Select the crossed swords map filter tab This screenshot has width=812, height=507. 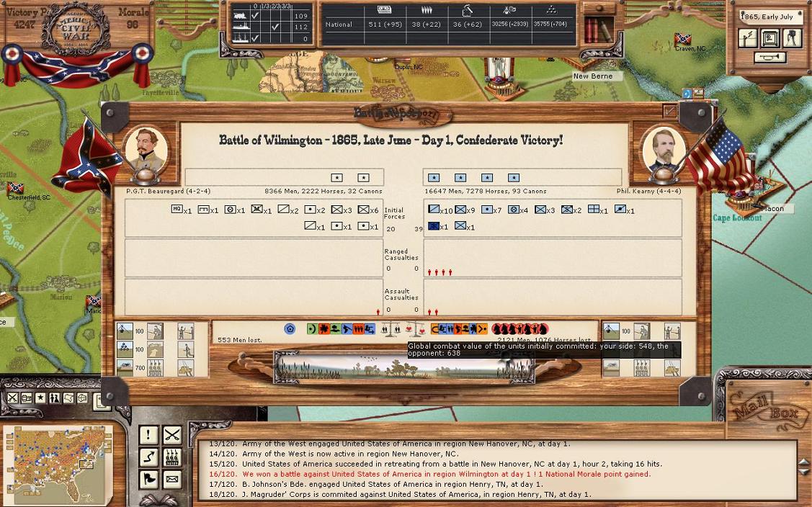point(13,398)
